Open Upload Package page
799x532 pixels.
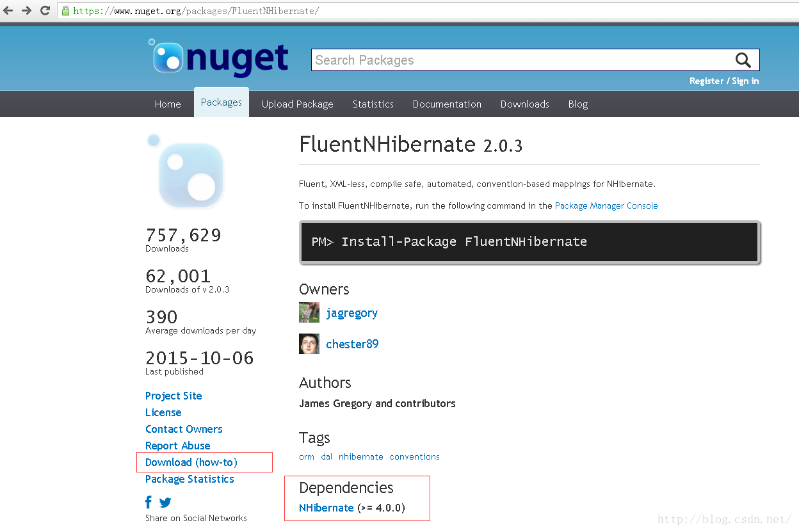pyautogui.click(x=298, y=104)
